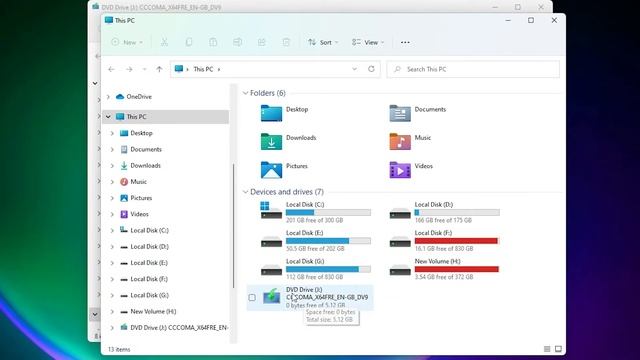Open recent locations dropdown arrow
The image size is (640, 360).
[x=144, y=69]
